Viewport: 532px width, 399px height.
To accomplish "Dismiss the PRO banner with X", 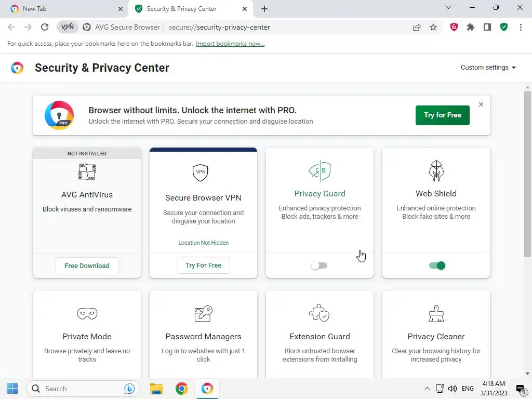I will (x=481, y=104).
